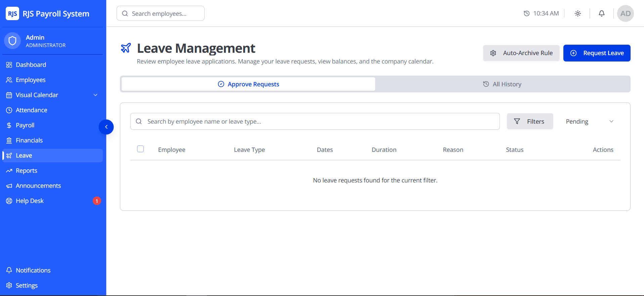Open Announcements in the sidebar
644x296 pixels.
click(52, 186)
